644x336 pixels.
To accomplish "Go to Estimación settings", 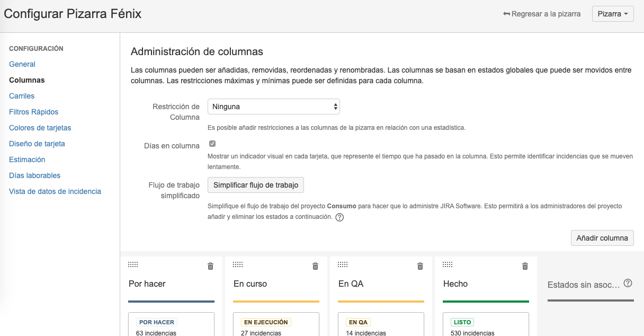I will click(x=27, y=160).
